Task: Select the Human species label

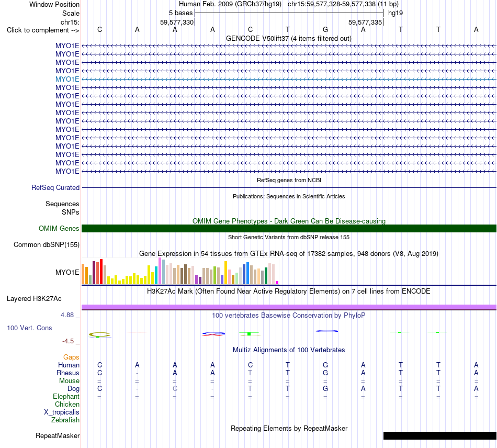Action: [x=69, y=365]
